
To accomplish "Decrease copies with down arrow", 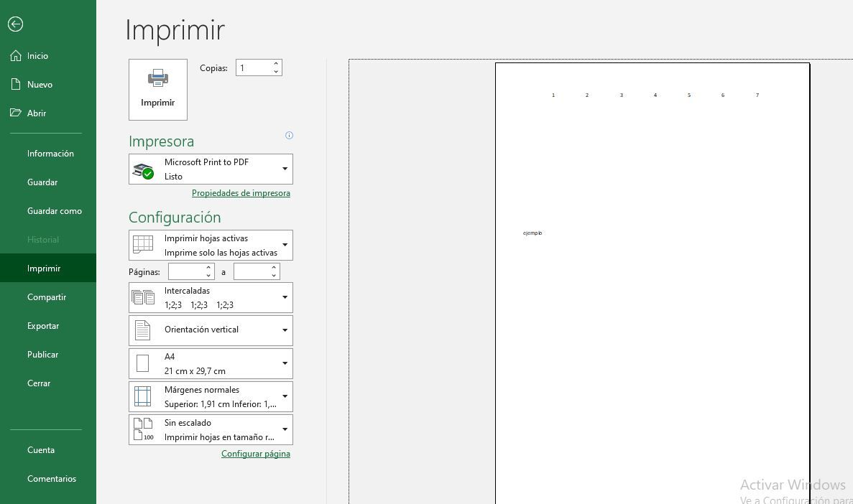I will pyautogui.click(x=276, y=72).
